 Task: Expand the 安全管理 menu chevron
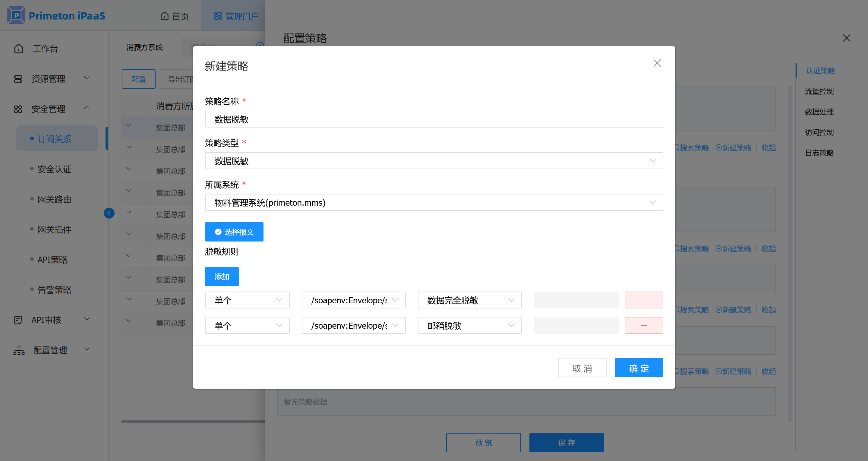[x=87, y=108]
